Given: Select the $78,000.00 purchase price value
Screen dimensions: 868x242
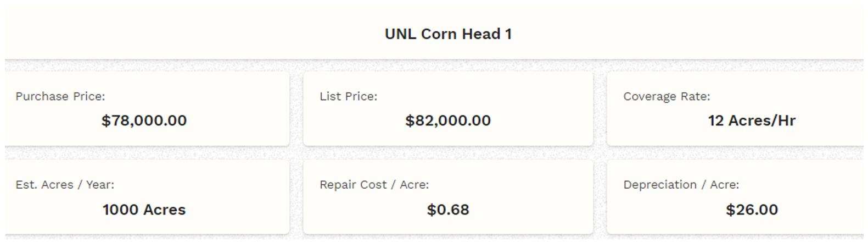Looking at the screenshot, I should pos(144,120).
